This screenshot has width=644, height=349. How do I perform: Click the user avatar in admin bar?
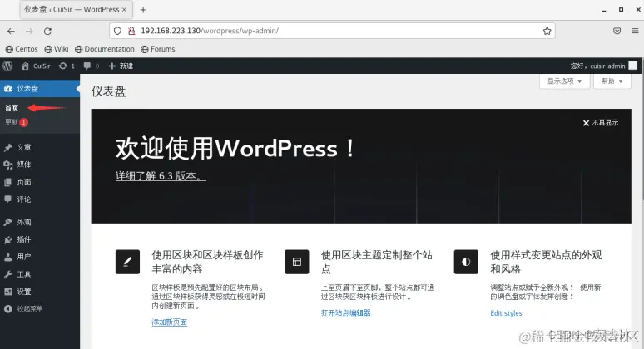633,66
